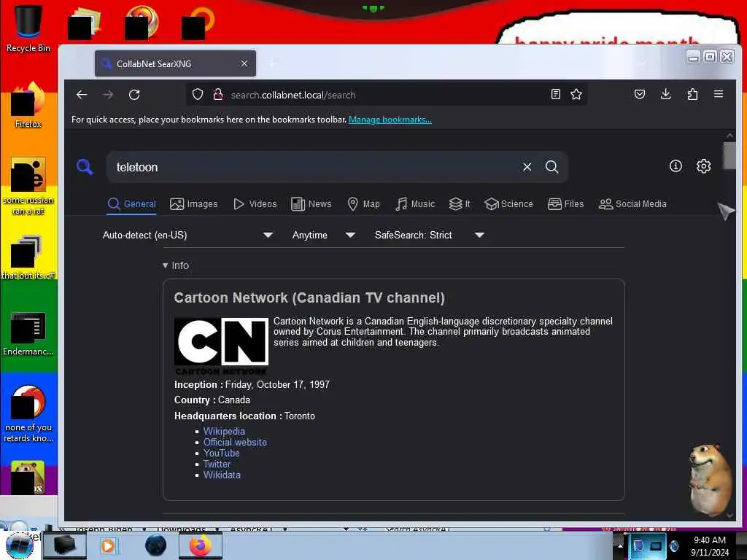Viewport: 747px width, 560px height.
Task: Switch to the Videos category
Action: click(255, 204)
